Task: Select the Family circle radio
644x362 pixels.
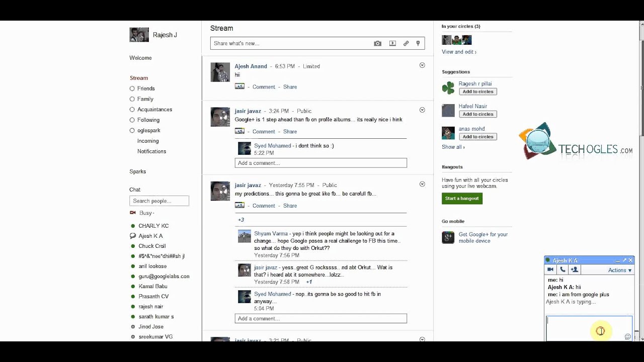Action: pos(132,99)
